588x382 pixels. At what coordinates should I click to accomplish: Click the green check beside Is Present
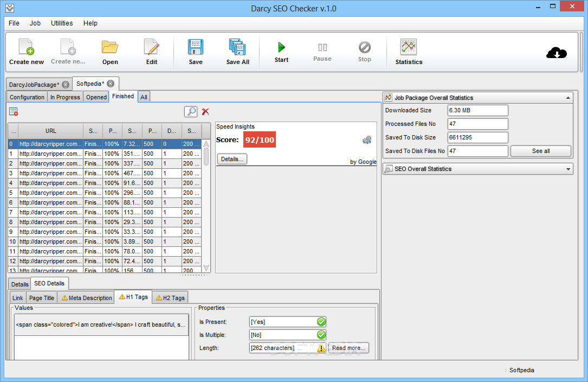tap(321, 322)
